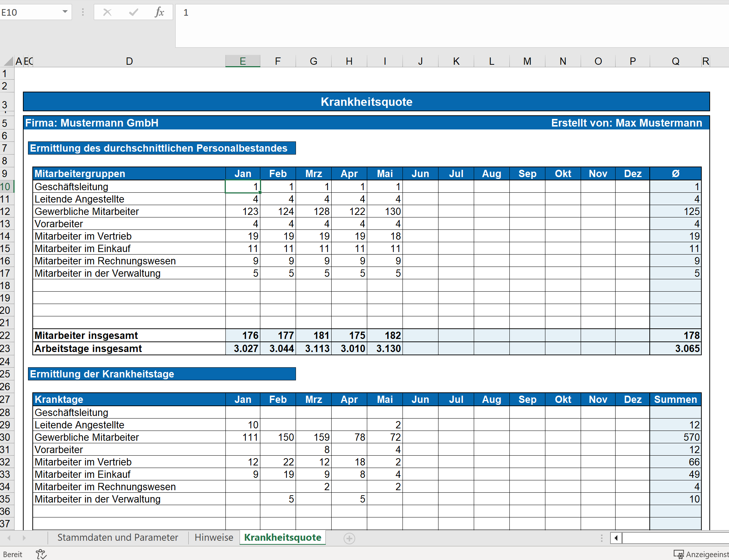The width and height of the screenshot is (729, 560).
Task: Click the Krankheitsquote title cell
Action: pos(366,101)
